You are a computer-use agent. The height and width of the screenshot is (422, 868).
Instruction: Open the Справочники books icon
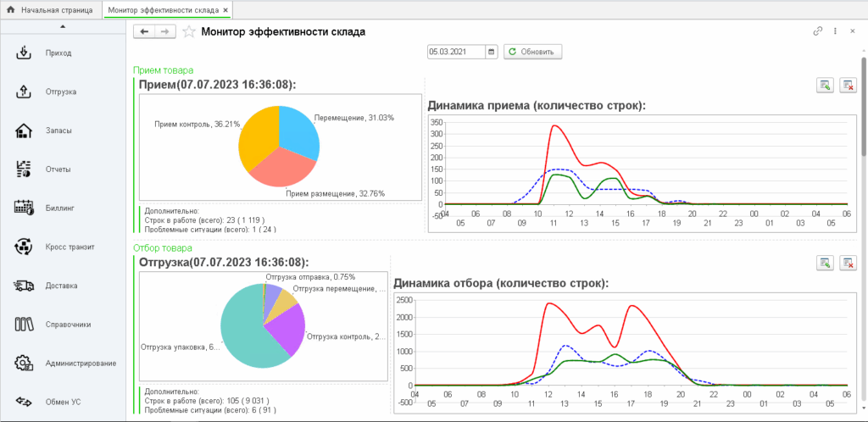click(24, 324)
